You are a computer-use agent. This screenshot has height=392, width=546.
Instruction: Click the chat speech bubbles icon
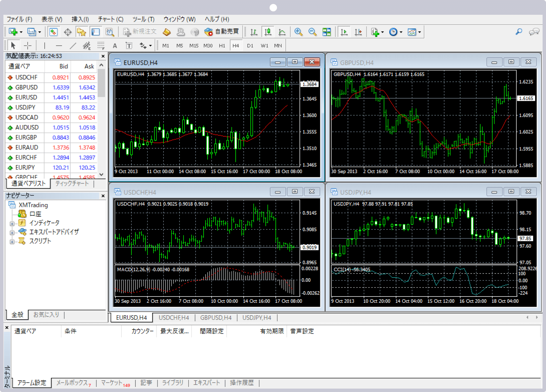[534, 32]
